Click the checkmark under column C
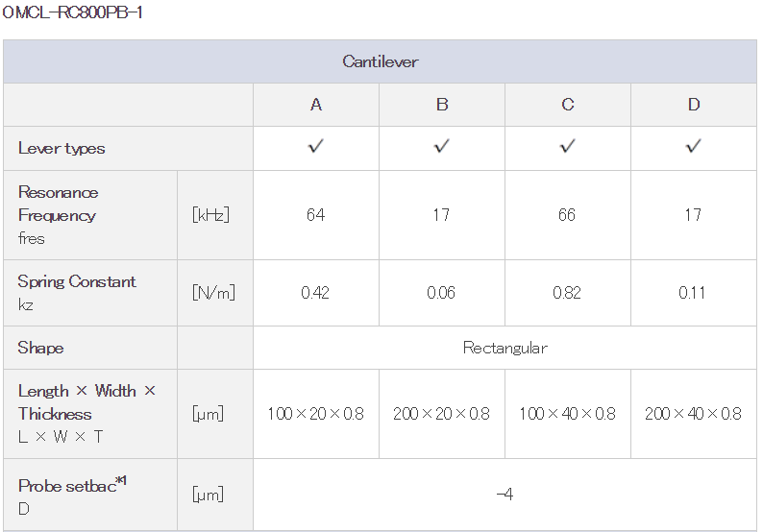 [x=567, y=146]
